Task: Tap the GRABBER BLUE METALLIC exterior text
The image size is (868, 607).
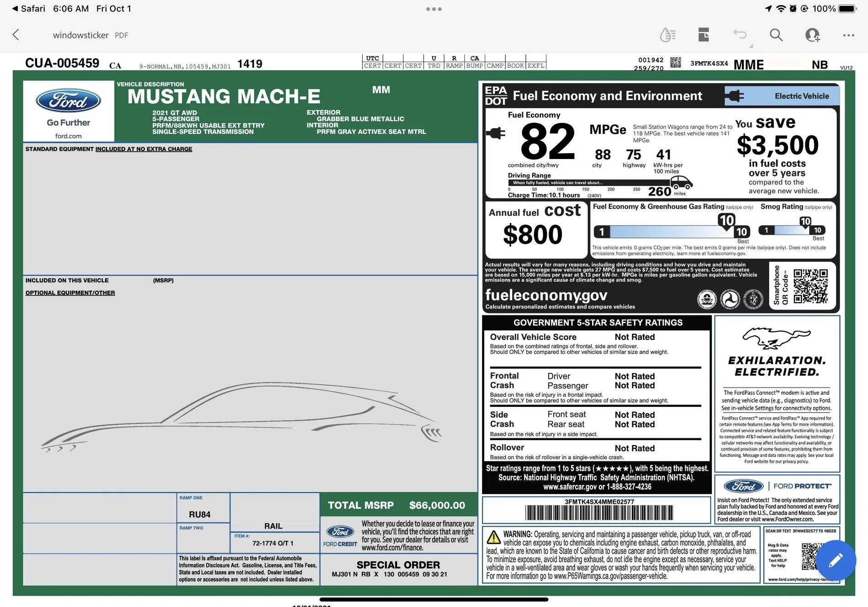Action: pyautogui.click(x=360, y=119)
